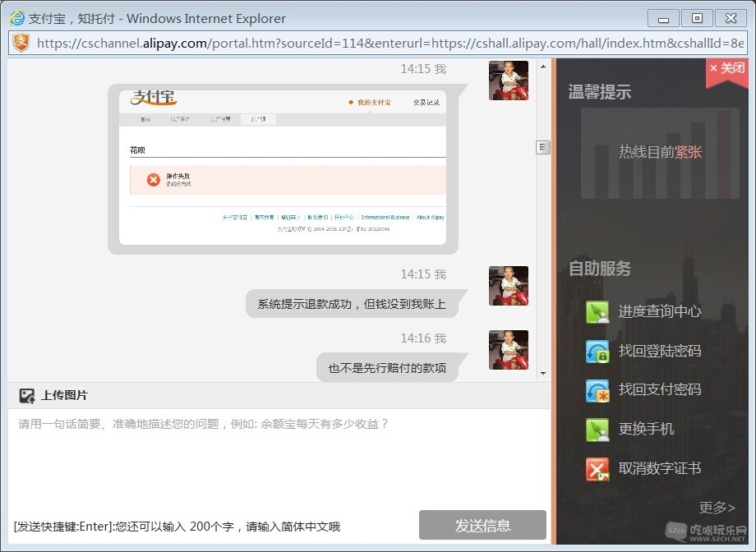Click chat scrollbar down arrow

click(x=543, y=374)
